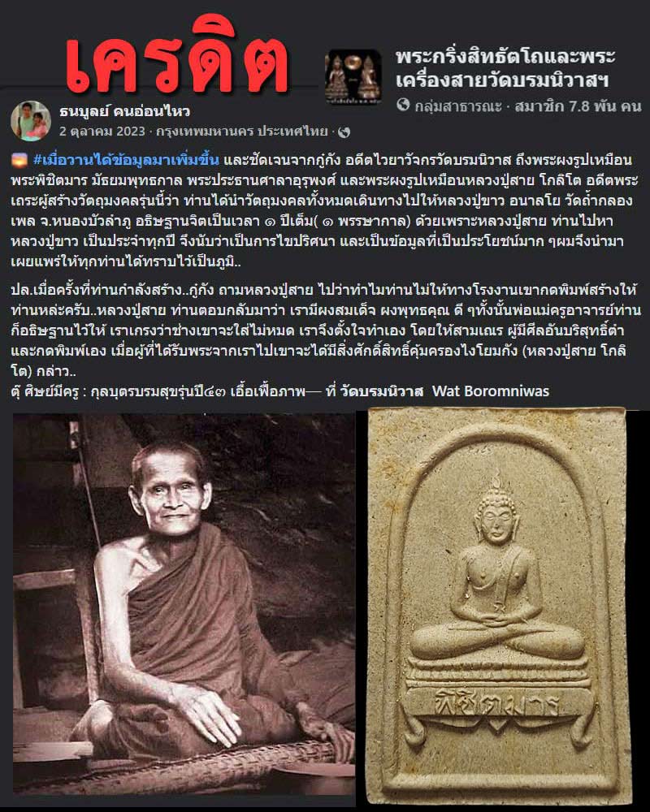Click the sunrise emoji before the hashtag

click(19, 160)
